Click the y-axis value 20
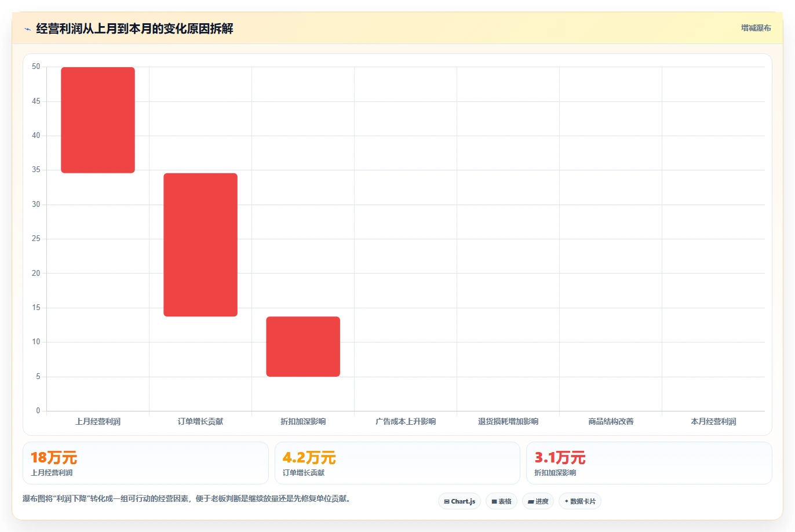This screenshot has width=795, height=532. (x=36, y=273)
